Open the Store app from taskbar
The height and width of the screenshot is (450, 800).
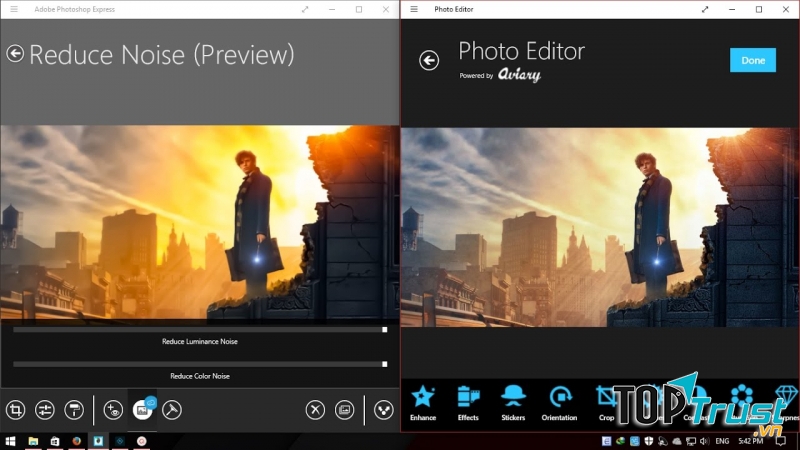[55, 441]
